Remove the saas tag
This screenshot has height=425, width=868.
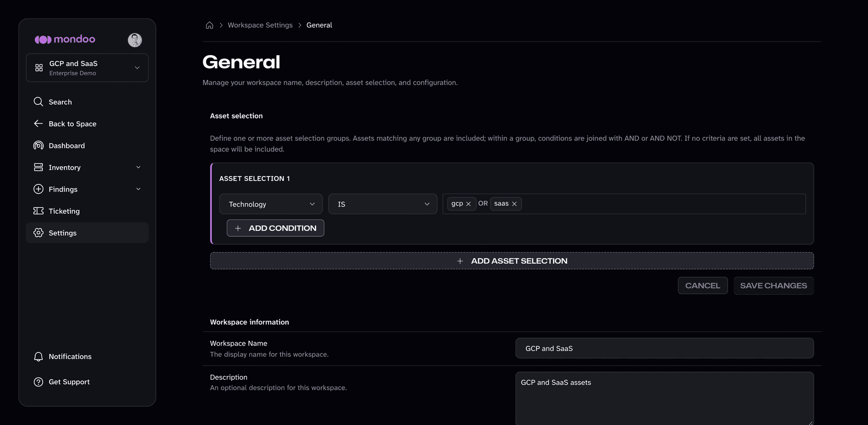(x=515, y=204)
